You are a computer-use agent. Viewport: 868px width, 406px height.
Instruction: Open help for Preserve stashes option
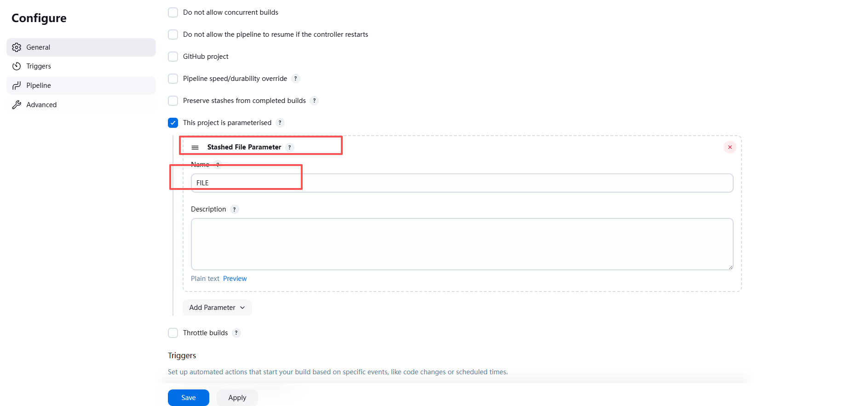[314, 101]
